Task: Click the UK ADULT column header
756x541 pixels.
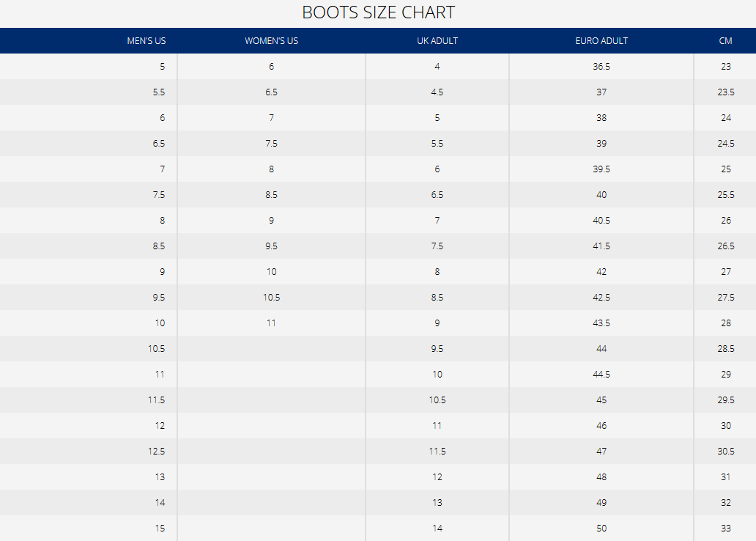Action: (x=437, y=41)
